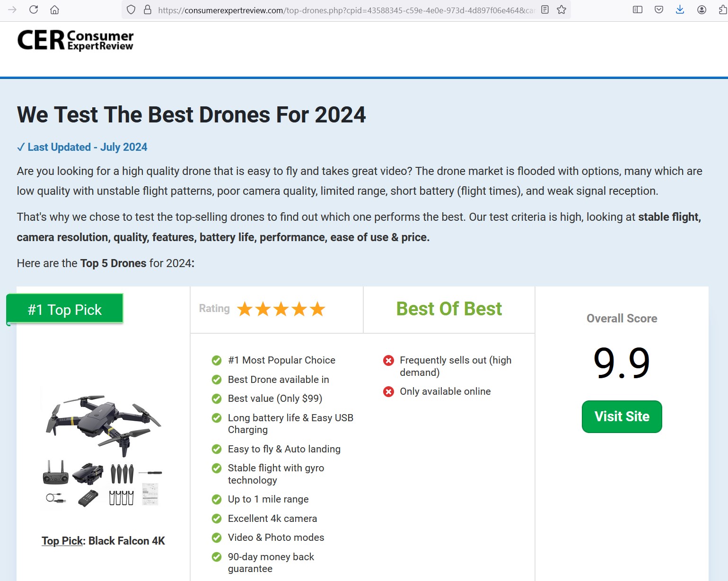Click green check beside 'Best value (Only $99)'
This screenshot has width=728, height=581.
217,399
